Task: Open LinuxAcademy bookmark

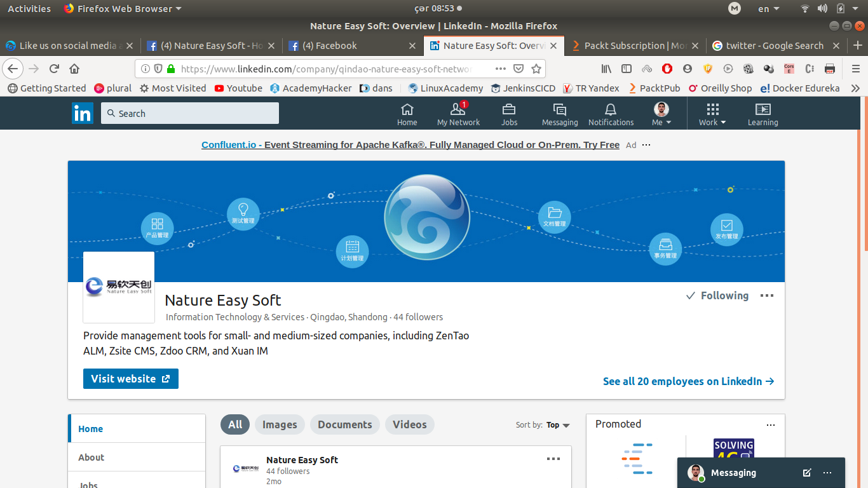Action: pyautogui.click(x=445, y=88)
